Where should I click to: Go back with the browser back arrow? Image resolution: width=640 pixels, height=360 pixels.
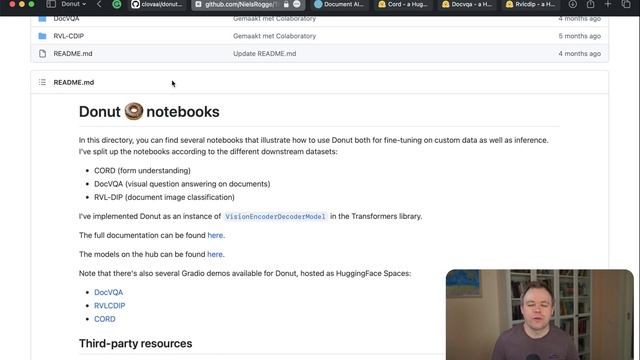99,4
